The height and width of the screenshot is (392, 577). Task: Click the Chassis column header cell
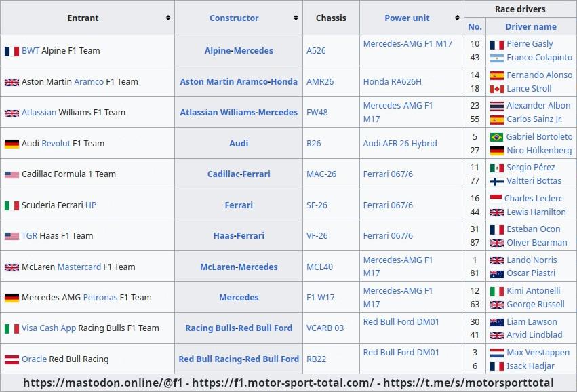click(331, 18)
